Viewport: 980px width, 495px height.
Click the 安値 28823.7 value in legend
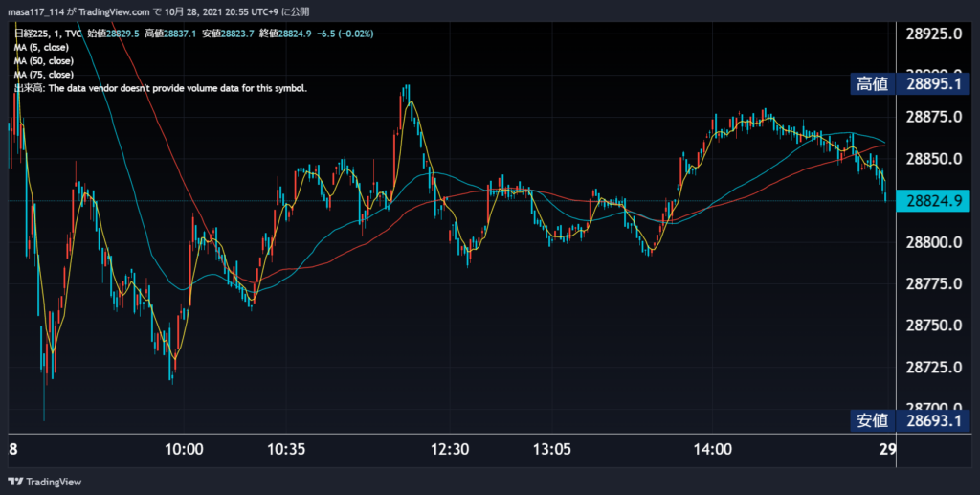coord(228,34)
